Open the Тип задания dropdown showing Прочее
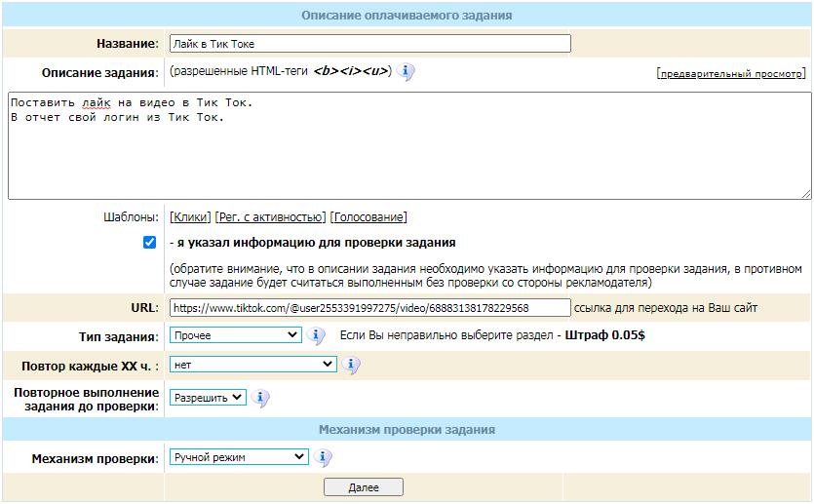This screenshot has width=814, height=504. [x=236, y=335]
